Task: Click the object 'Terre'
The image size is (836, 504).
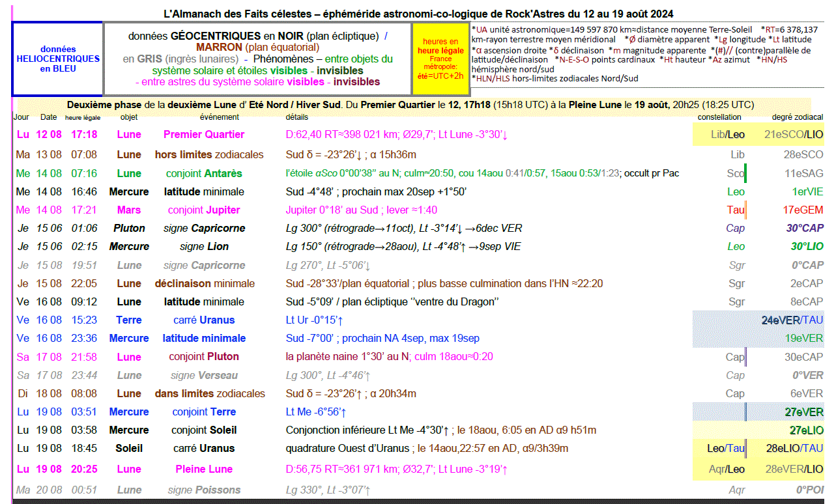Action: point(129,320)
